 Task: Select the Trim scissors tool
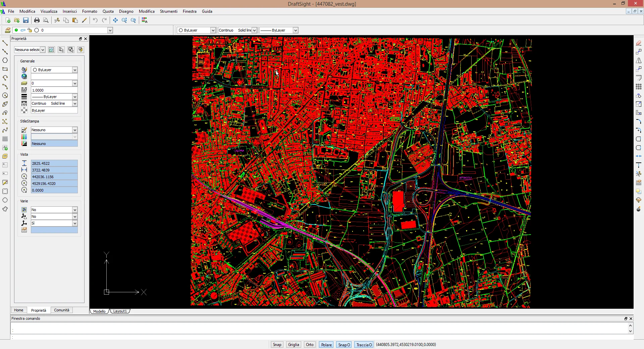pos(639,174)
